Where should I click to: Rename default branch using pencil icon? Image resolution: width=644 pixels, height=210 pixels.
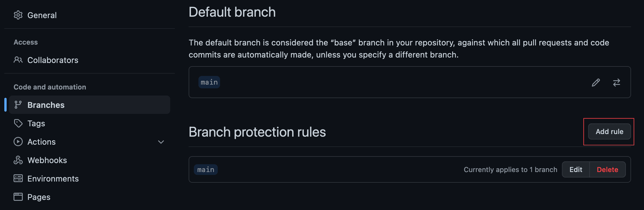click(x=596, y=83)
